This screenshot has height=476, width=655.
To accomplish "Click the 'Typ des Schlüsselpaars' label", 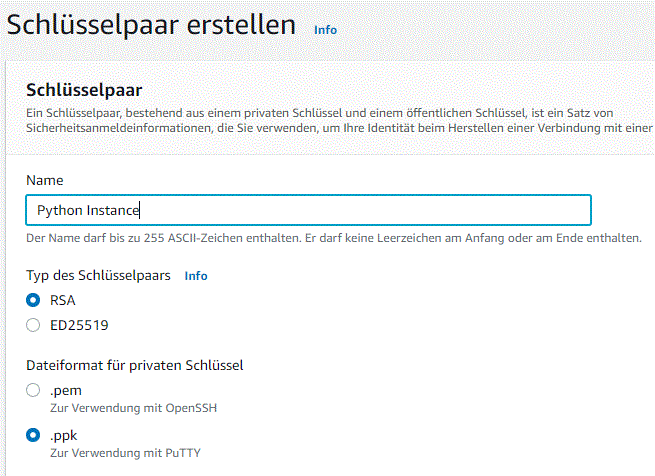I will click(98, 275).
